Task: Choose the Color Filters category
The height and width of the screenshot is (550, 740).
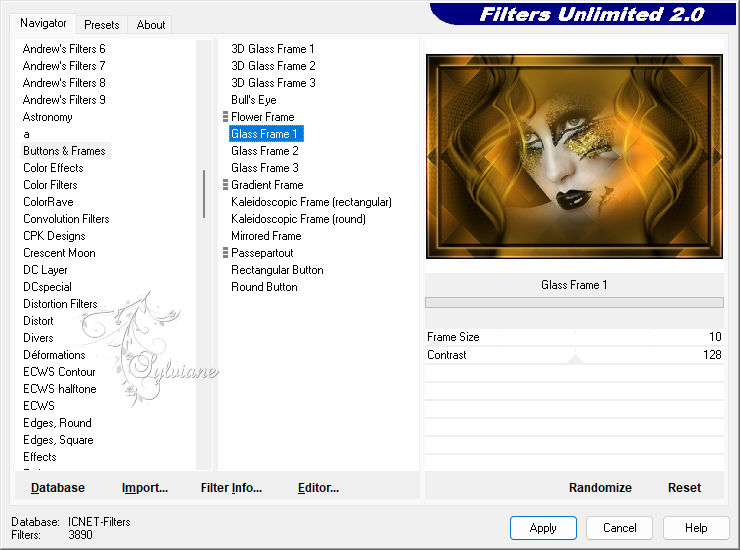Action: click(x=50, y=185)
